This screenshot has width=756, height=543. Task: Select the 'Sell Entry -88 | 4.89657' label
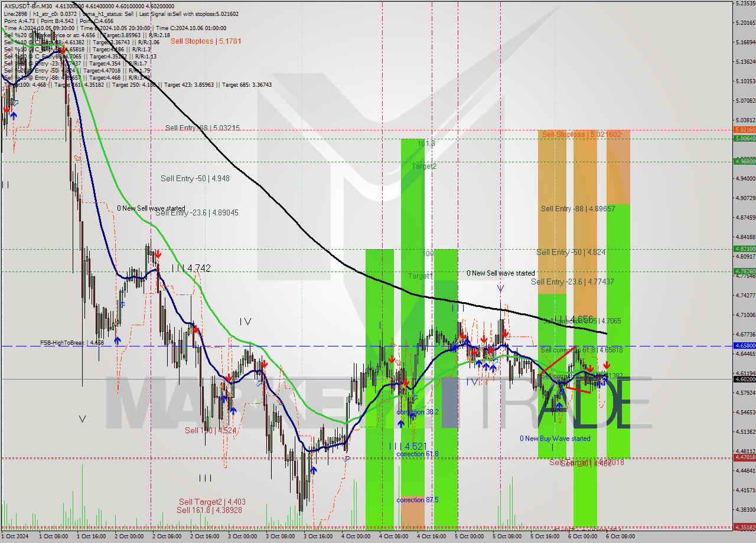point(578,209)
